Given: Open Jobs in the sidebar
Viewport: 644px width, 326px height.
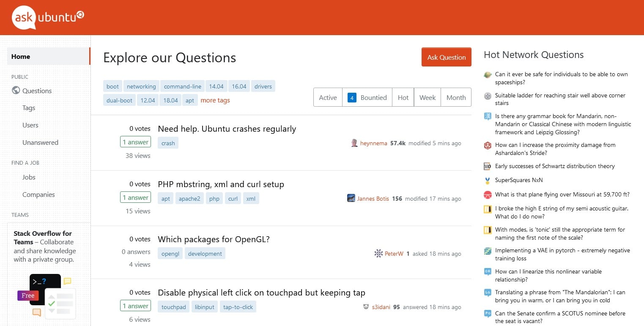Looking at the screenshot, I should (29, 177).
